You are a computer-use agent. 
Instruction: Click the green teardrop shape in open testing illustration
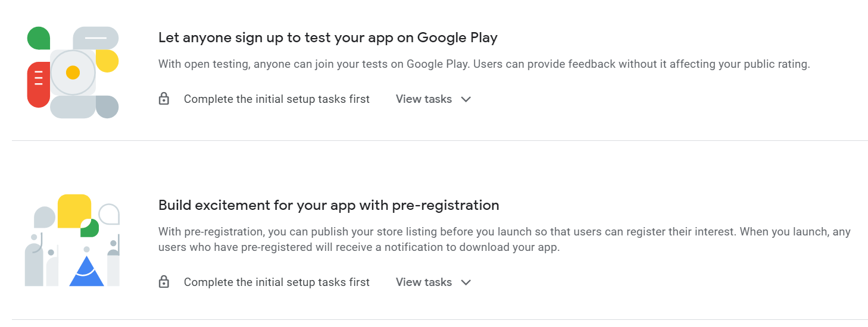click(x=39, y=38)
